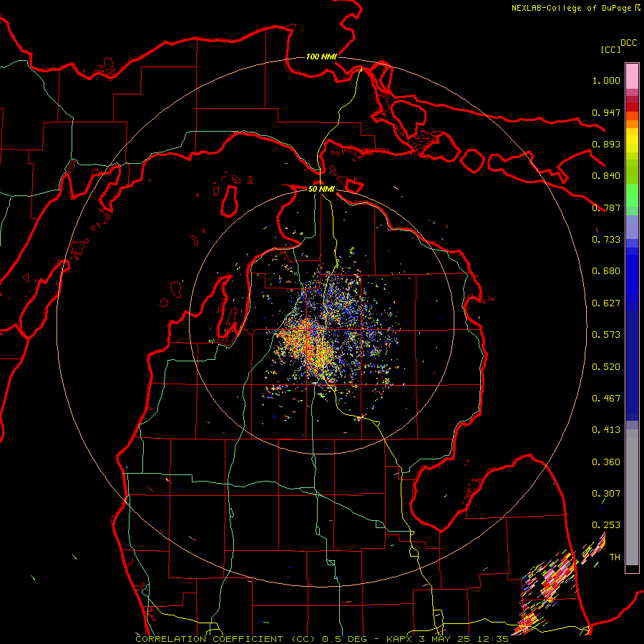Click the Correlation Coefficient caption at bottom
The height and width of the screenshot is (644, 644).
click(x=322, y=639)
